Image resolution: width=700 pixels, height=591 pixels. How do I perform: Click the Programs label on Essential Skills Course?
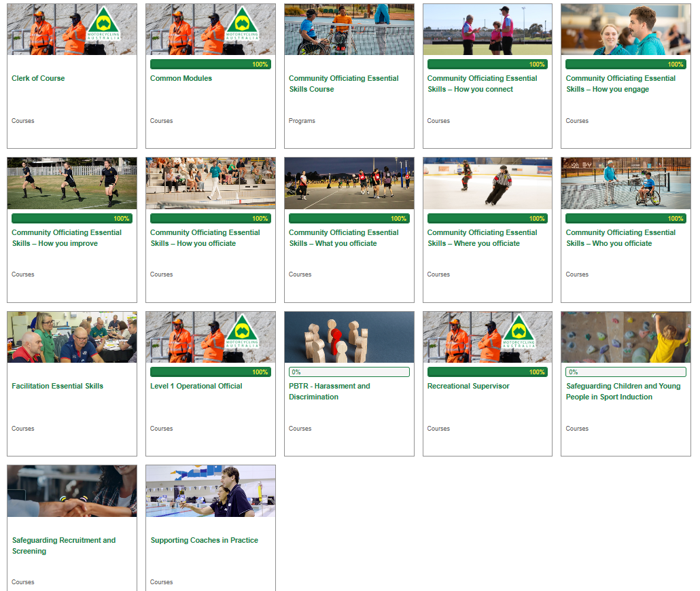point(302,121)
